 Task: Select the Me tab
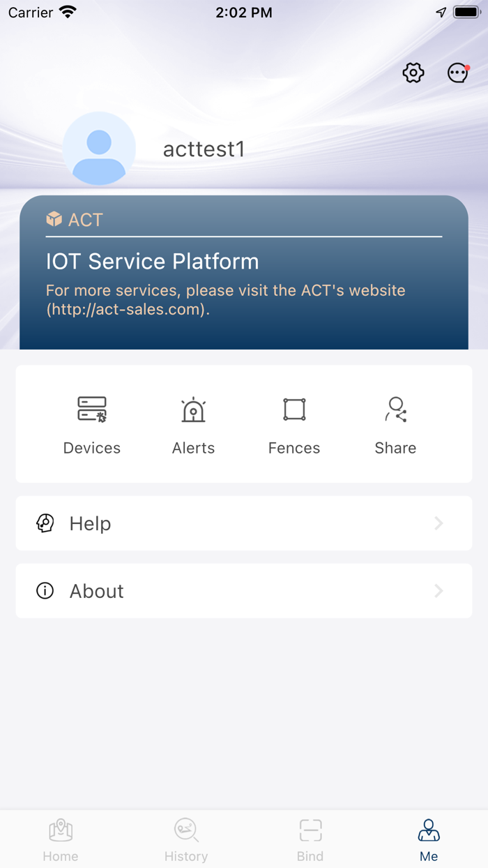(x=429, y=838)
